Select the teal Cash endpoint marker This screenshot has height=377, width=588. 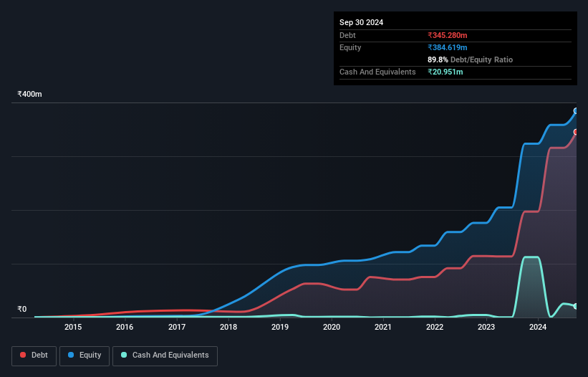pyautogui.click(x=576, y=307)
